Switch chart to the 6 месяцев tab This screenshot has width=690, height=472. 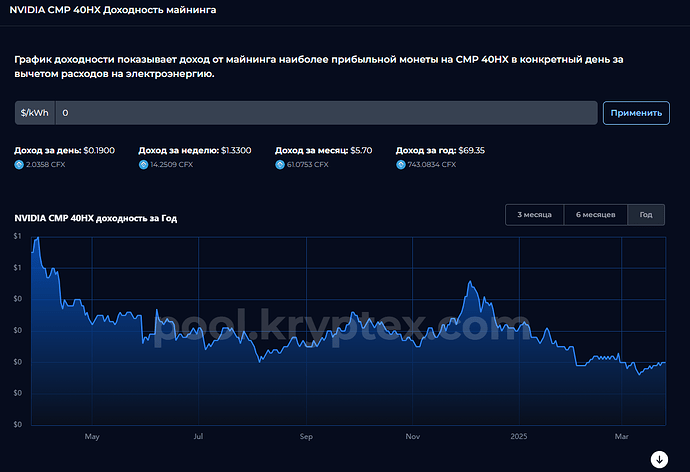(x=595, y=215)
